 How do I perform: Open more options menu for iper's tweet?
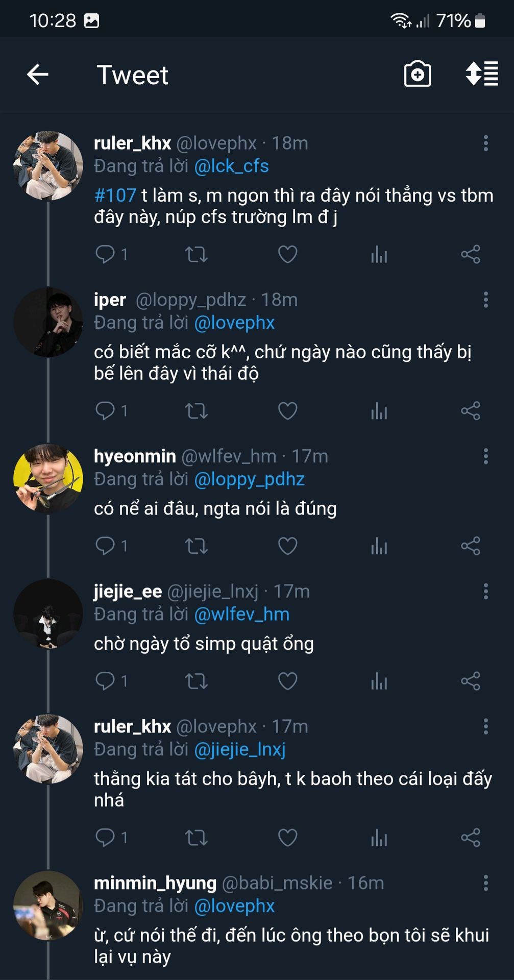click(485, 300)
